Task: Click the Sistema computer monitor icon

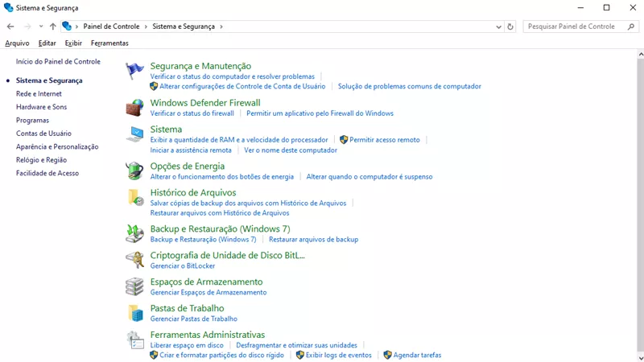Action: [134, 134]
